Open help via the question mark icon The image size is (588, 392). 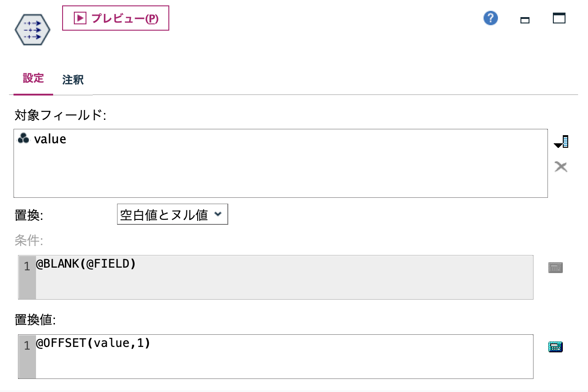coord(490,18)
